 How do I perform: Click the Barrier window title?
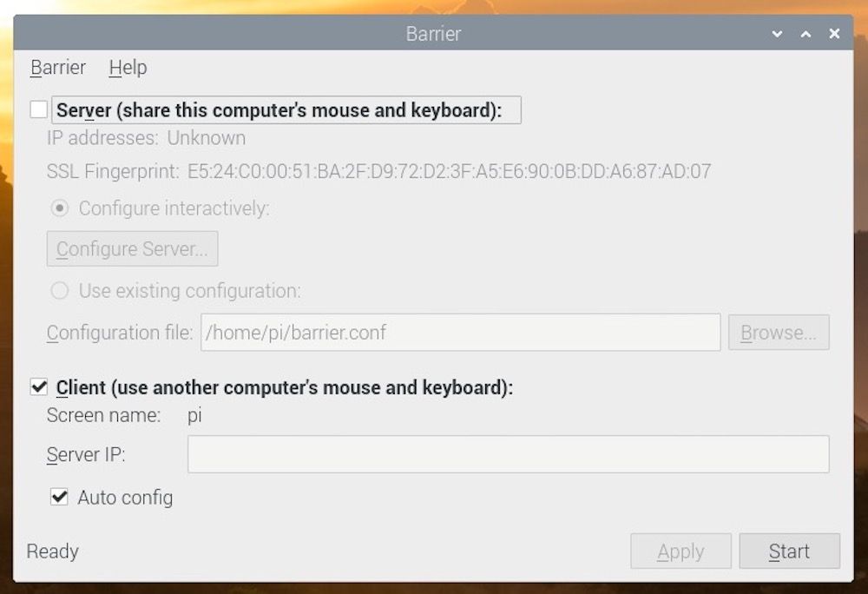433,34
